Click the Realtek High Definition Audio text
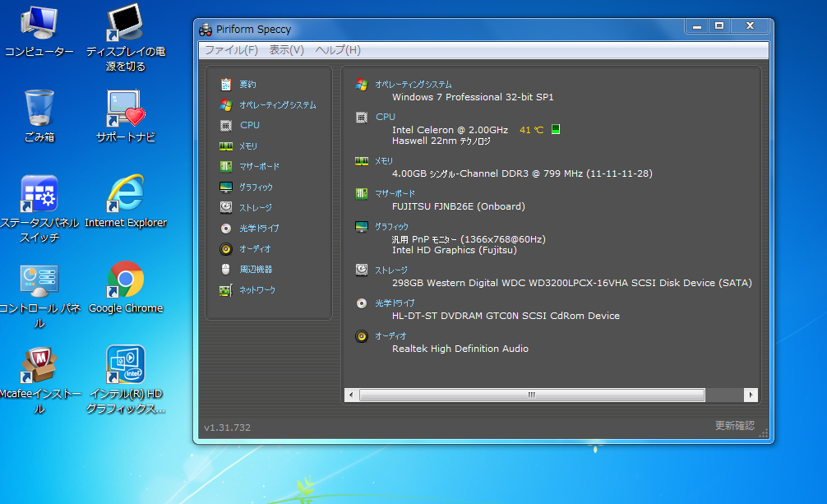The width and height of the screenshot is (827, 504). tap(460, 349)
